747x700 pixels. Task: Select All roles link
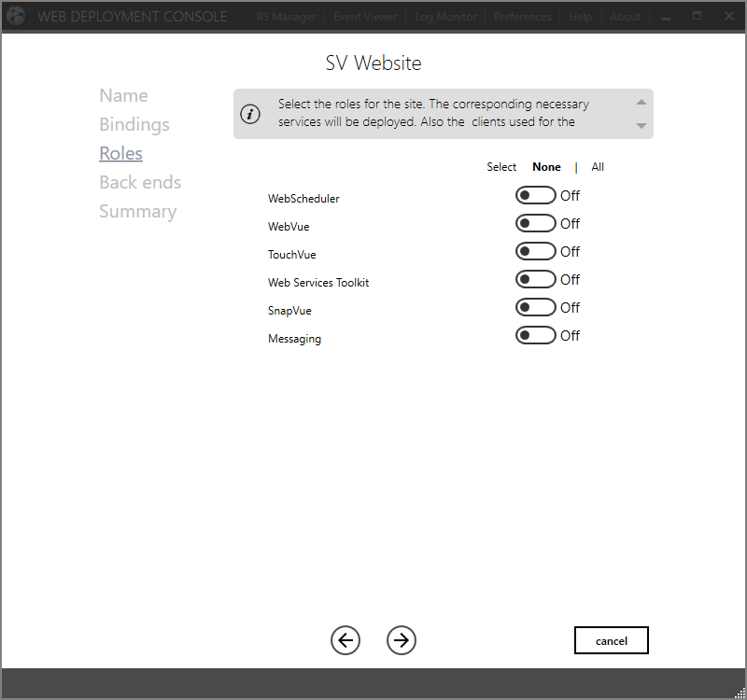point(598,167)
